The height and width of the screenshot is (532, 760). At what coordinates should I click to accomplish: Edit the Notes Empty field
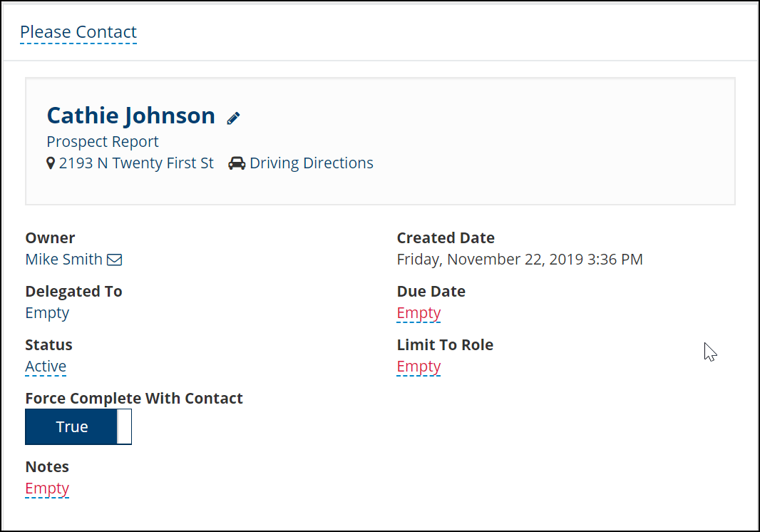coord(47,488)
